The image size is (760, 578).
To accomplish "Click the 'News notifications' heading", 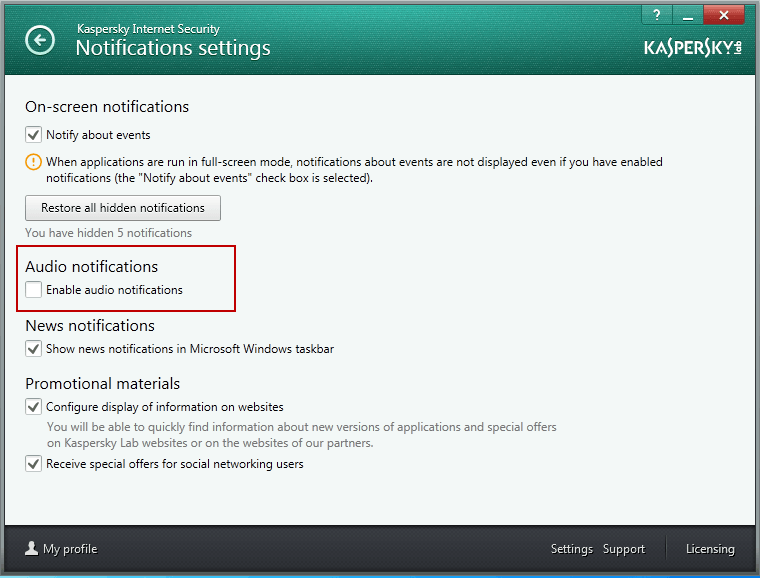I will [90, 326].
